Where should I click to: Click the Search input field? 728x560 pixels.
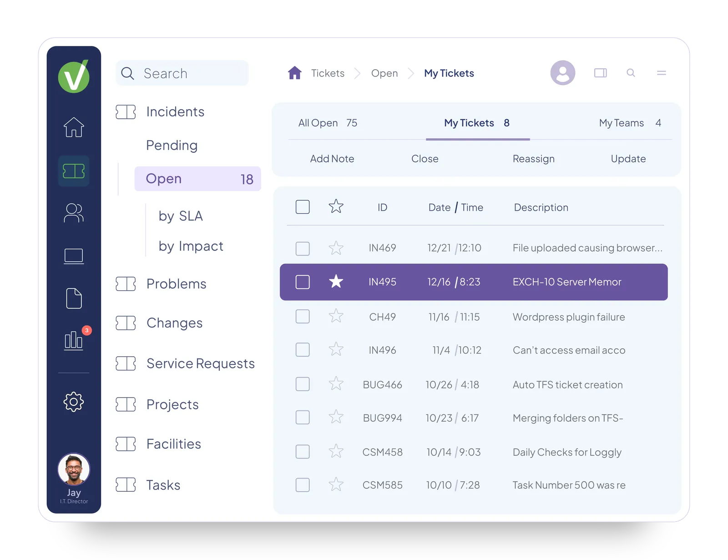[182, 73]
